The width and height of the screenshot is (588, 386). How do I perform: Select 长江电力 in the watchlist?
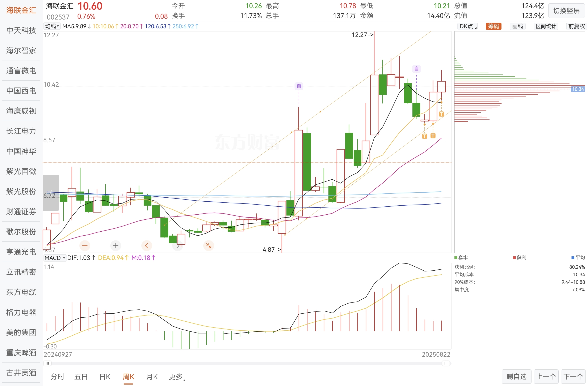coord(21,131)
